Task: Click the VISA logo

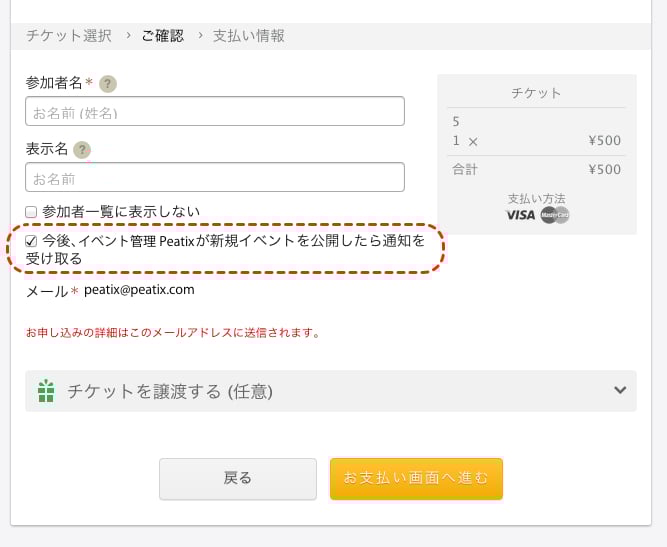Action: click(521, 215)
